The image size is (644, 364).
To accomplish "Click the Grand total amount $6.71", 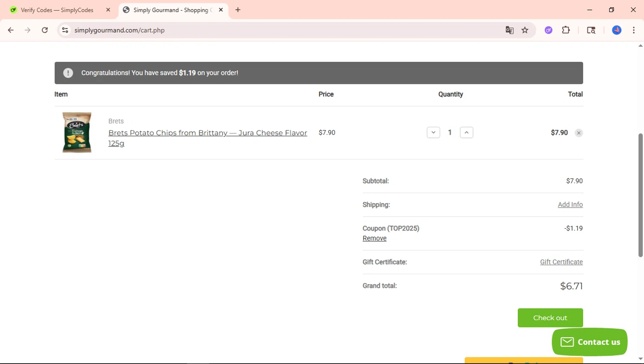I will [x=571, y=286].
